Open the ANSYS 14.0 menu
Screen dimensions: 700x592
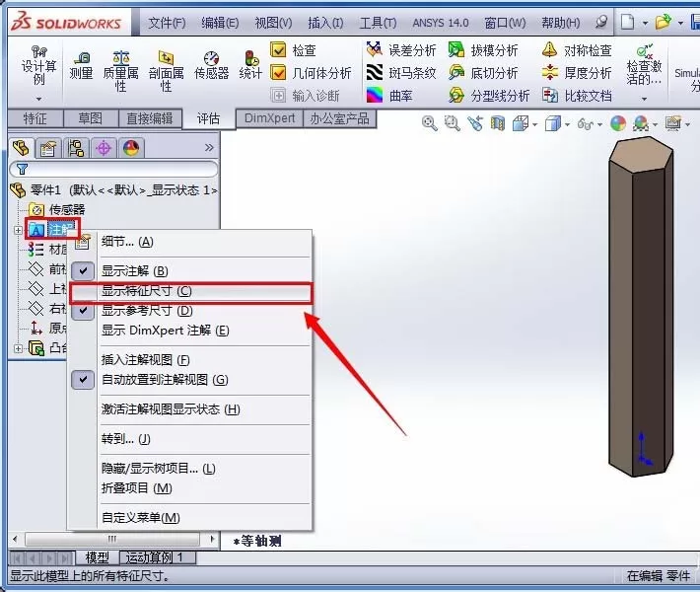point(441,23)
